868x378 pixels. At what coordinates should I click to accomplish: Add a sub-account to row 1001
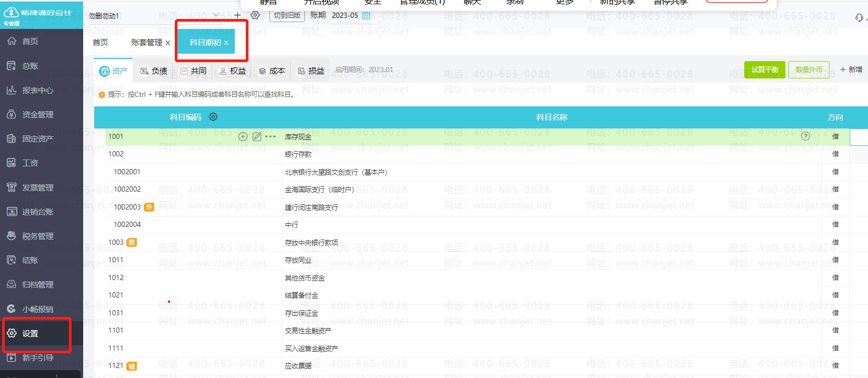tap(243, 136)
